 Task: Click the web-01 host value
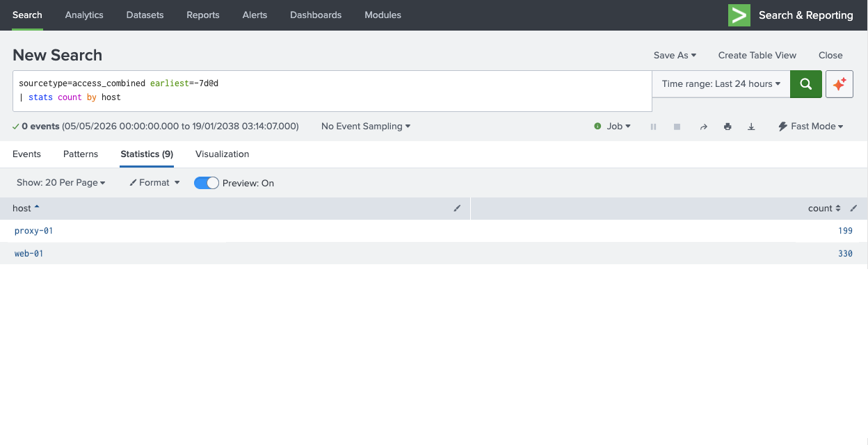29,254
